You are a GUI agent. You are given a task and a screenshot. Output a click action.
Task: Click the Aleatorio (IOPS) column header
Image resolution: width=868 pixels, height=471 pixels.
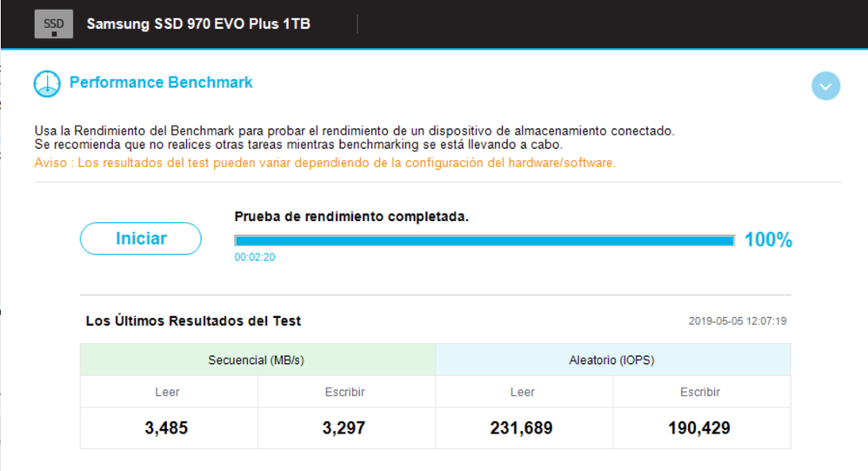[x=613, y=360]
